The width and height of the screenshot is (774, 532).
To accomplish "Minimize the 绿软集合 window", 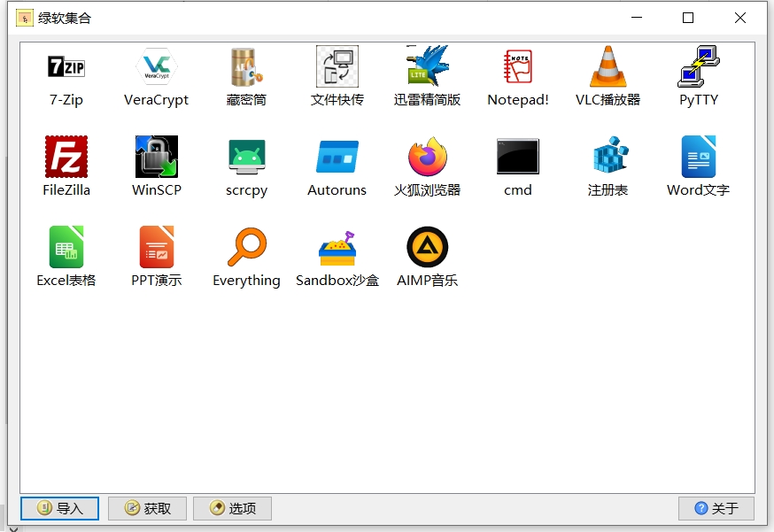I will click(637, 18).
